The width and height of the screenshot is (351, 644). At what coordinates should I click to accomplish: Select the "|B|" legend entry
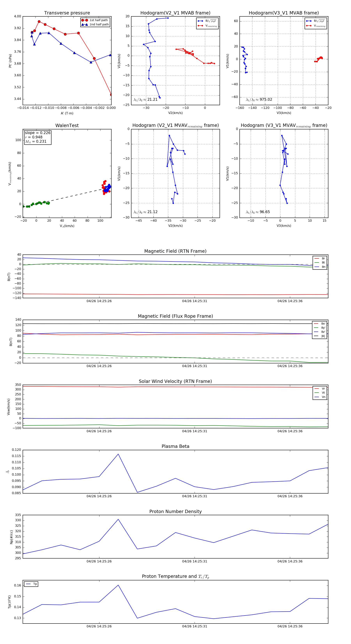point(320,336)
